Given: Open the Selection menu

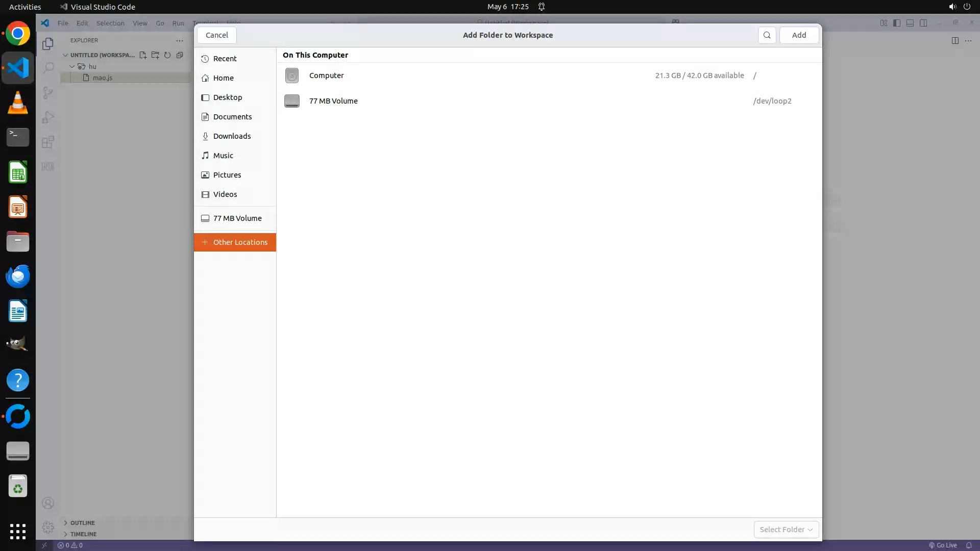Looking at the screenshot, I should click(110, 23).
